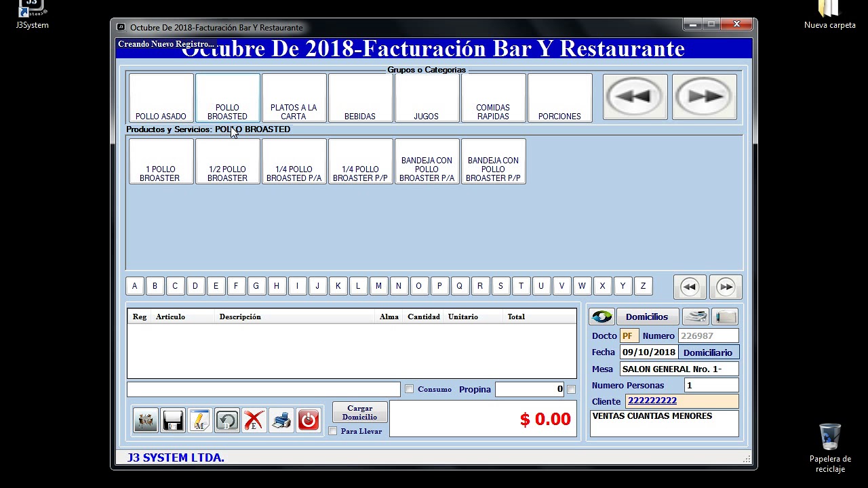Filter products by letter B
The width and height of the screenshot is (868, 488).
click(x=155, y=286)
